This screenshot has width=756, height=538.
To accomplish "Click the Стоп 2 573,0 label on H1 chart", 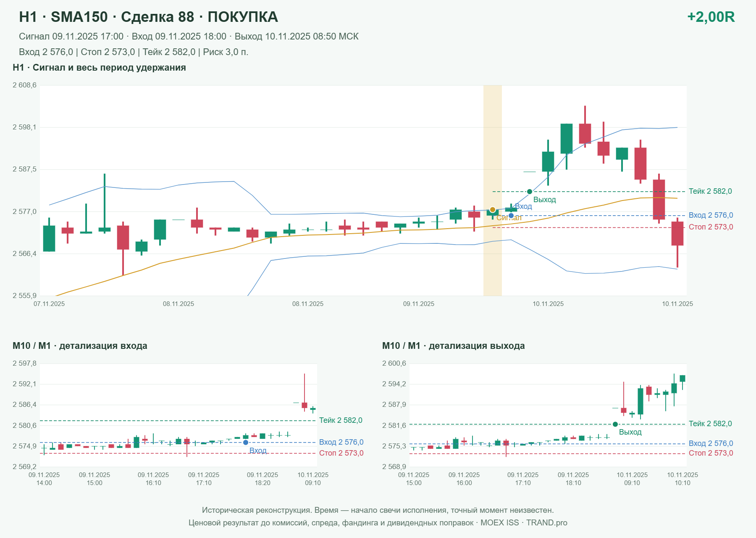I will coord(711,227).
